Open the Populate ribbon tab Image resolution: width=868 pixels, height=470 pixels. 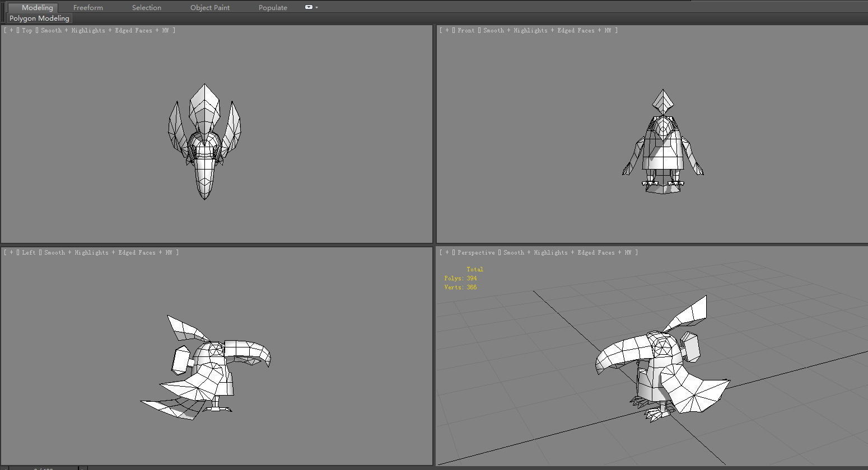click(273, 7)
